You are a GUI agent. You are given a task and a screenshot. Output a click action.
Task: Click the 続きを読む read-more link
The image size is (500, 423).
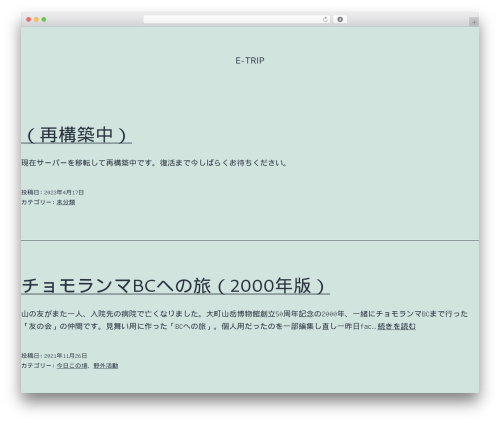coord(397,326)
